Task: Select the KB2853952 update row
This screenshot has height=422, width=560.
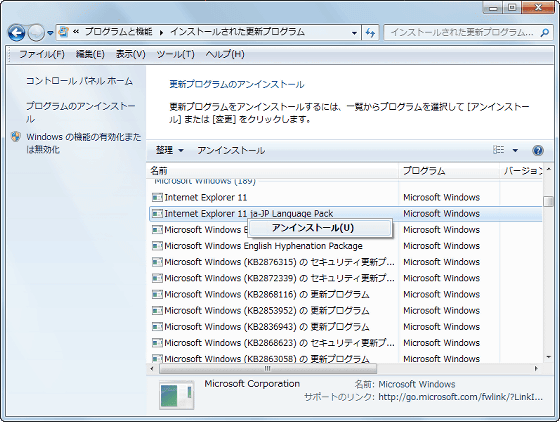Action: (x=346, y=311)
